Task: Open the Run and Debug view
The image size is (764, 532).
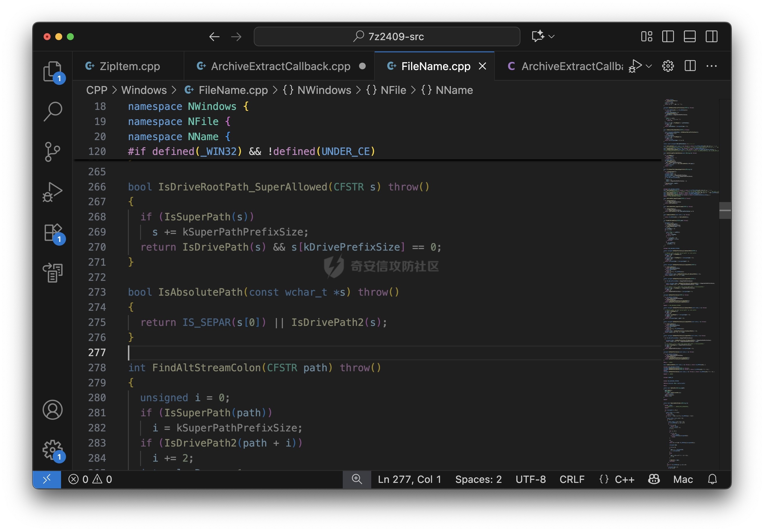Action: (53, 192)
